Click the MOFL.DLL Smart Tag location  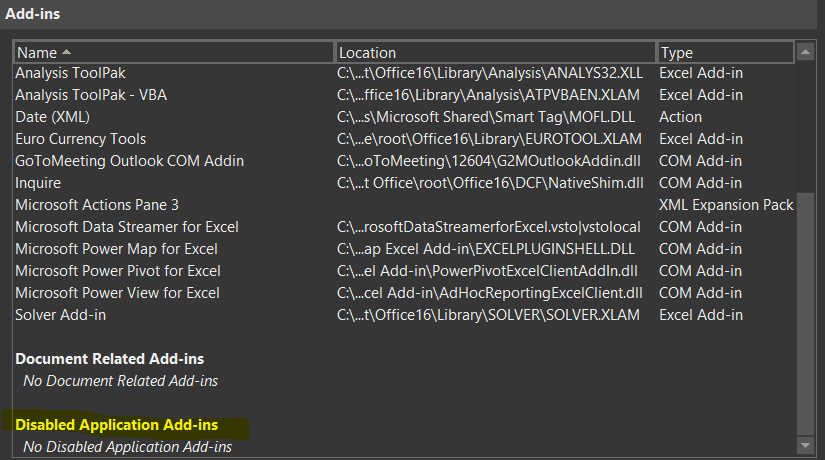pyautogui.click(x=486, y=117)
